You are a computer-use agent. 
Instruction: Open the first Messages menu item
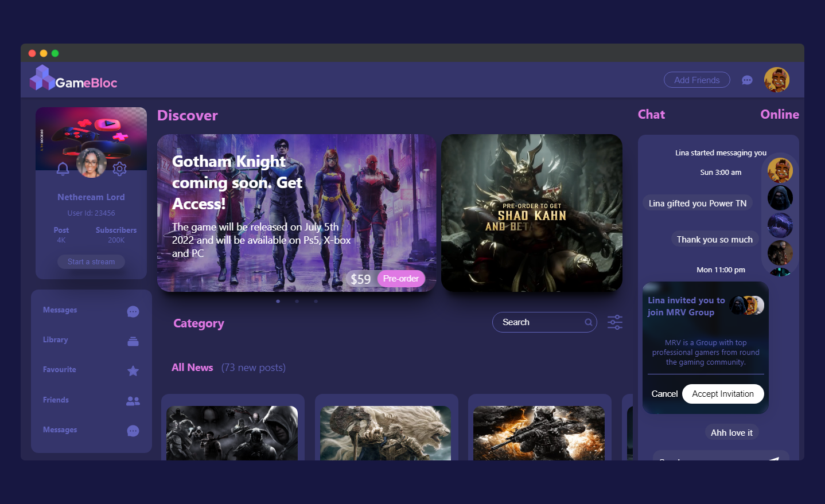coord(60,310)
